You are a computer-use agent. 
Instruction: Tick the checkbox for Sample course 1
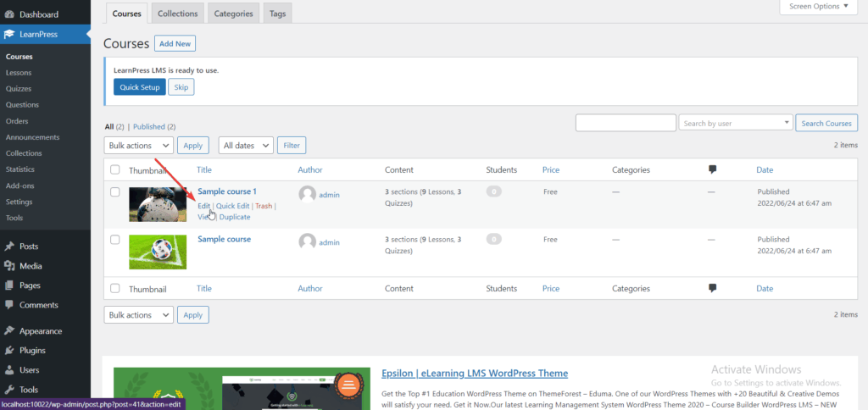[x=114, y=192]
